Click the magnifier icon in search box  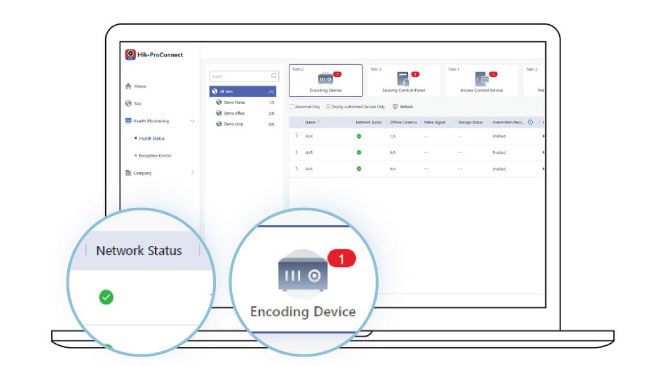tap(274, 76)
